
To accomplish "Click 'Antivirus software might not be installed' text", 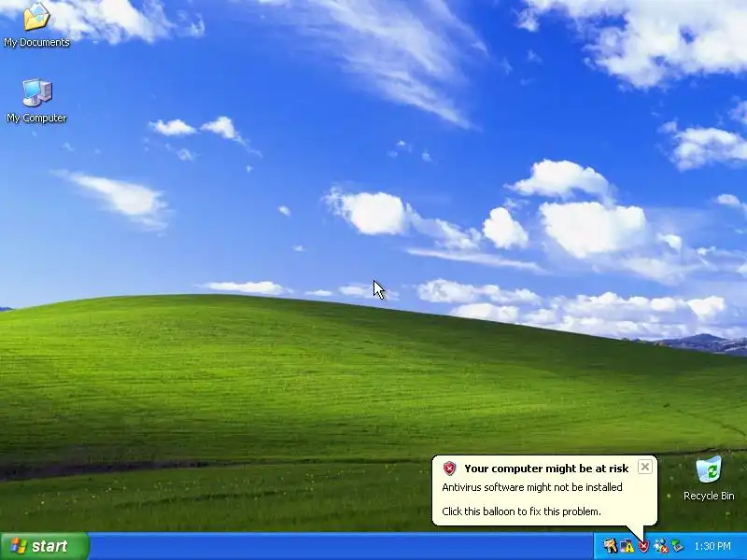I will (531, 487).
